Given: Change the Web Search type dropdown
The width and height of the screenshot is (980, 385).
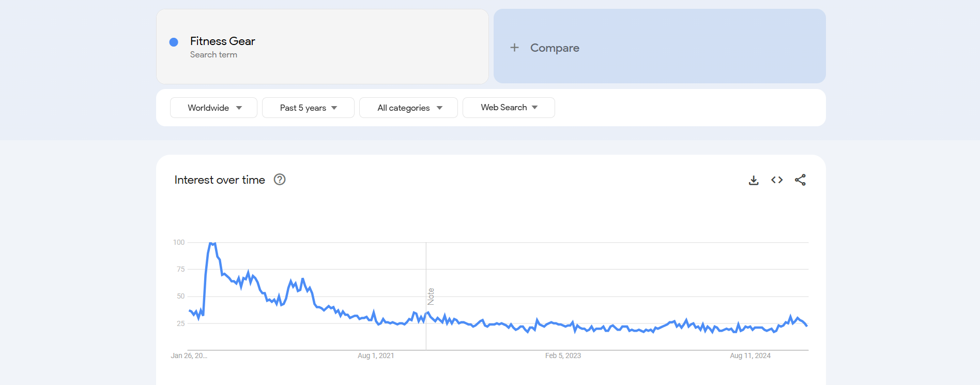Looking at the screenshot, I should [509, 108].
